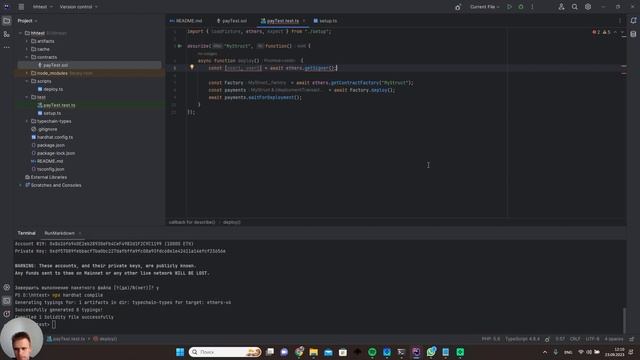Image resolution: width=640 pixels, height=360 pixels.
Task: Click the Run button in the toolbar
Action: 509,7
